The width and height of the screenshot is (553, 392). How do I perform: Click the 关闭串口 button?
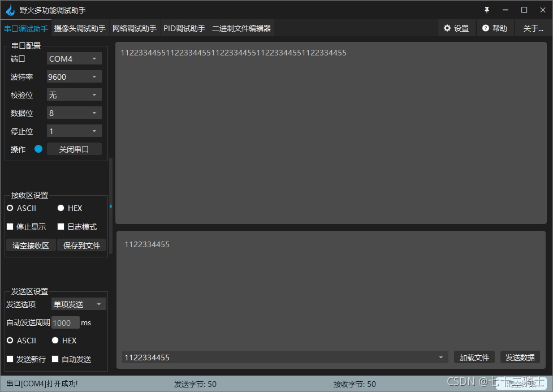(x=74, y=149)
